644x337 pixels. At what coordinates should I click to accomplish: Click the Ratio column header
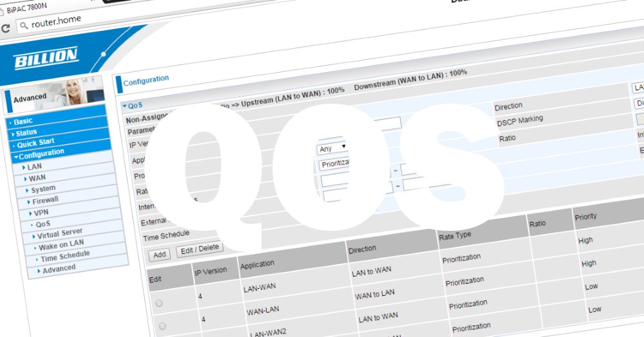[x=537, y=224]
